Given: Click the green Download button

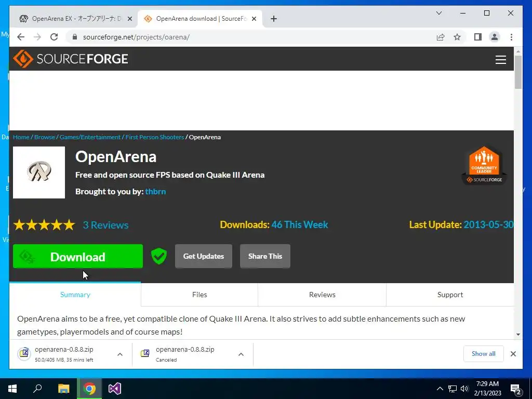Looking at the screenshot, I should (x=78, y=257).
